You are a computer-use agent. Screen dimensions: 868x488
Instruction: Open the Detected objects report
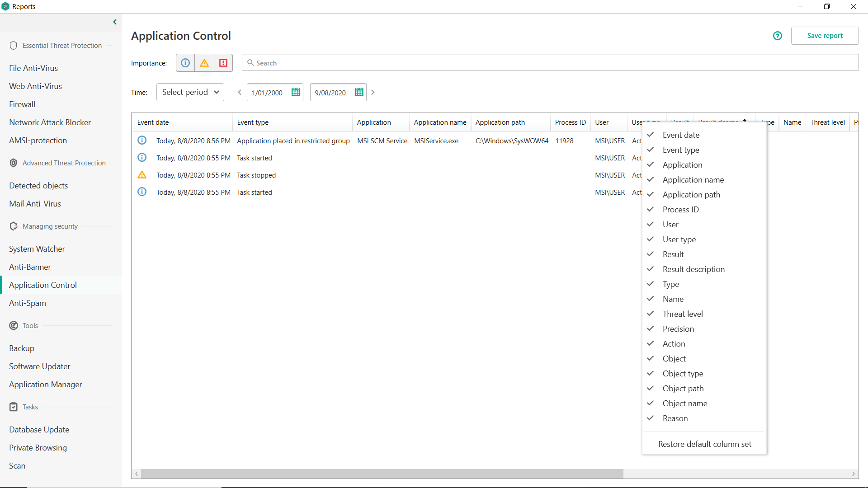point(38,185)
